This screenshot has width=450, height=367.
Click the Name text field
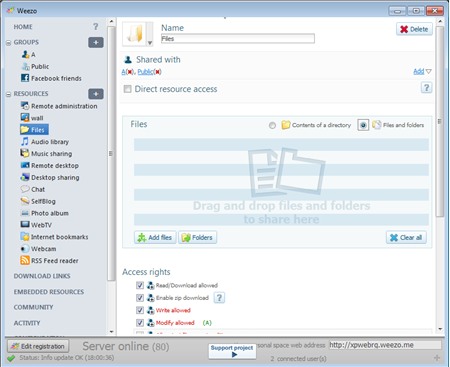point(238,39)
